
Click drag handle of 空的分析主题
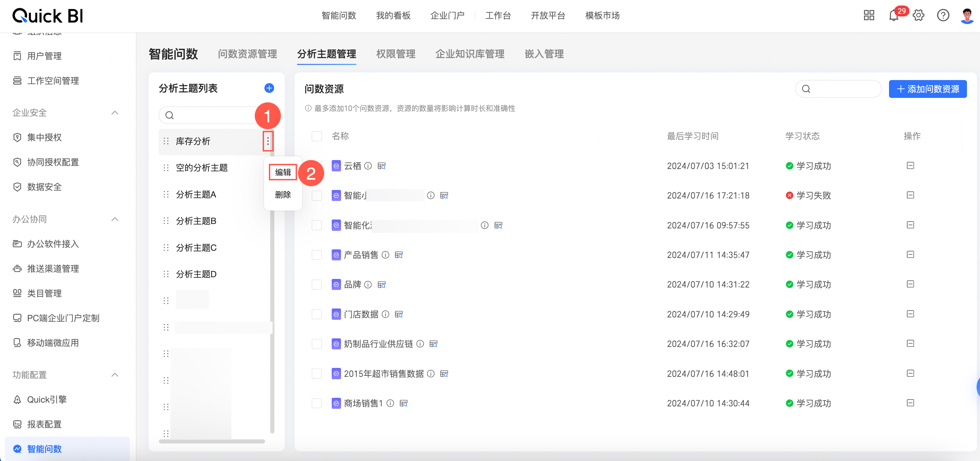(166, 168)
